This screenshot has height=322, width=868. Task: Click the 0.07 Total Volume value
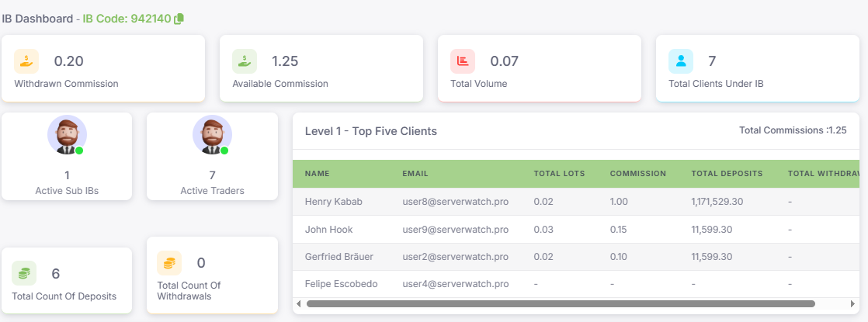(505, 61)
